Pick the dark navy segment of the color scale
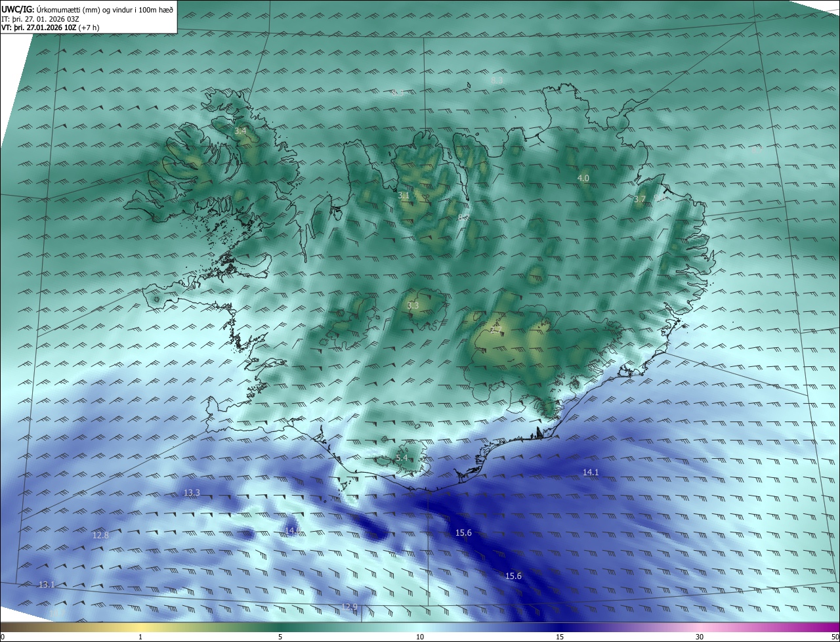 pos(561,627)
